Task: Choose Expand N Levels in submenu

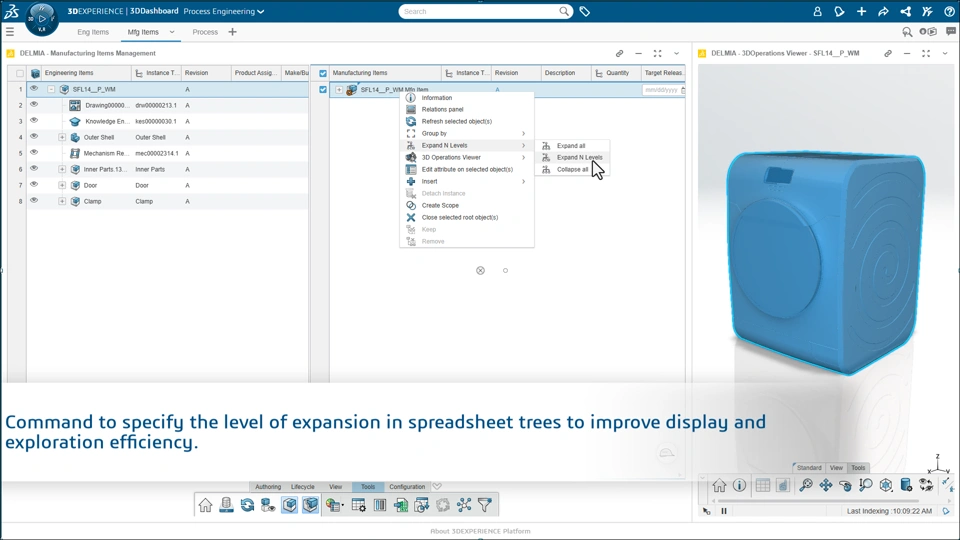Action: pos(572,157)
